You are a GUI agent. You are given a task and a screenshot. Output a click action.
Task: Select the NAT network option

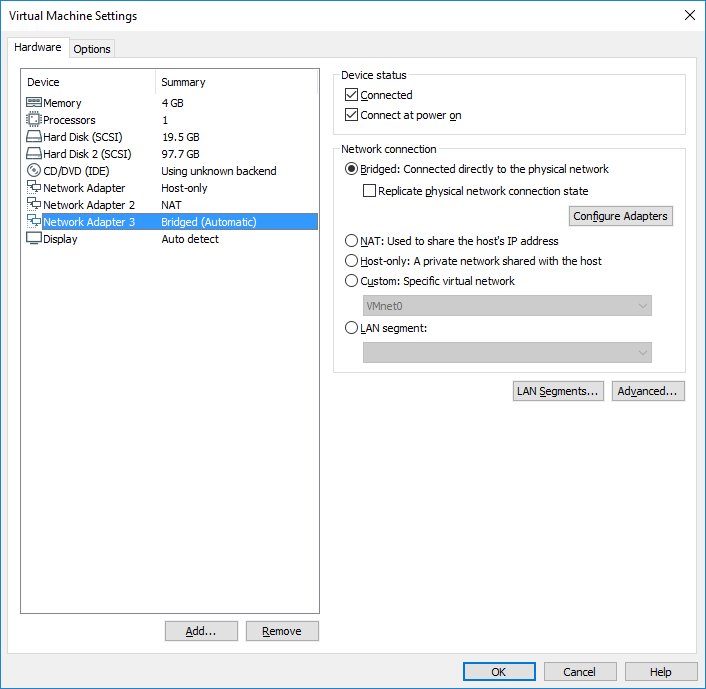(x=351, y=241)
